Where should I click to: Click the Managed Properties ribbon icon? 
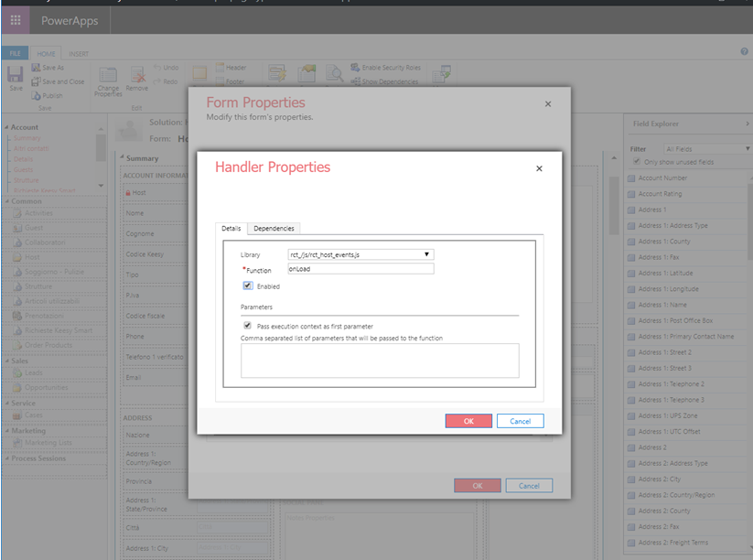pyautogui.click(x=441, y=74)
